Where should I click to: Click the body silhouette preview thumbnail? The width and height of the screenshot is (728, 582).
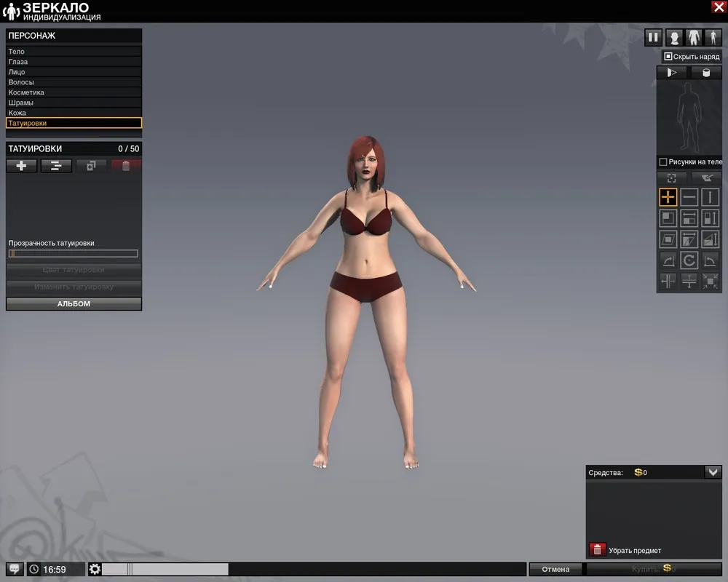click(x=689, y=117)
